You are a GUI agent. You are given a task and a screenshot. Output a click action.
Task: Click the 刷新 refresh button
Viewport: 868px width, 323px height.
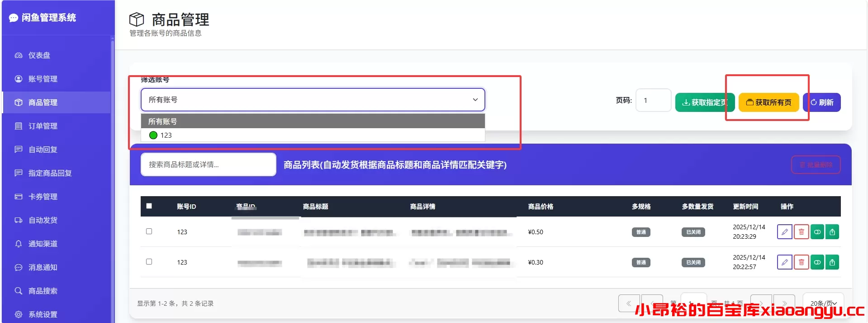click(x=822, y=102)
